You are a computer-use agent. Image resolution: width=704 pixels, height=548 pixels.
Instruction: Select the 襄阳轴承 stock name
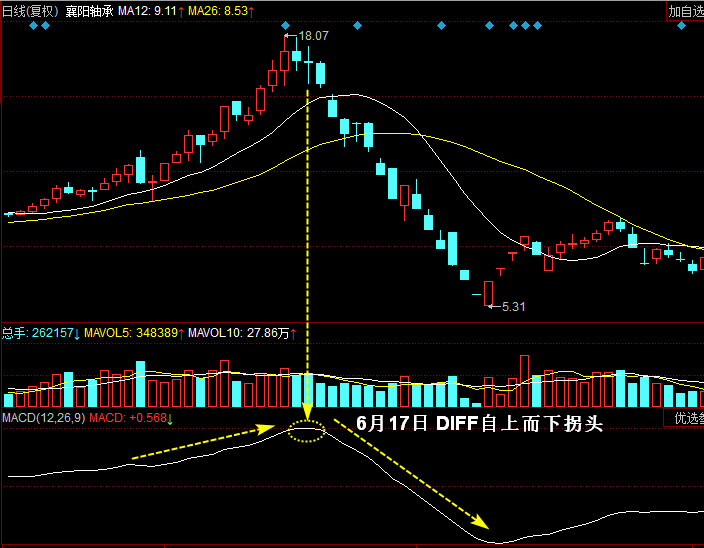[89, 11]
